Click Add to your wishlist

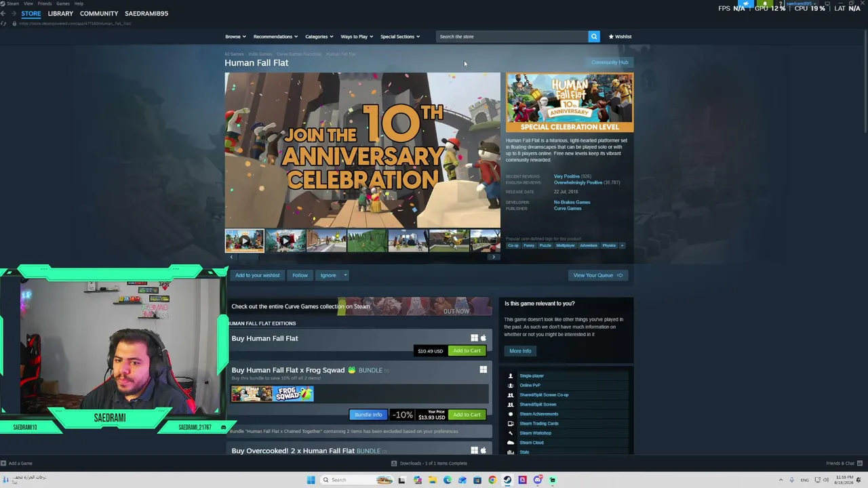[257, 275]
